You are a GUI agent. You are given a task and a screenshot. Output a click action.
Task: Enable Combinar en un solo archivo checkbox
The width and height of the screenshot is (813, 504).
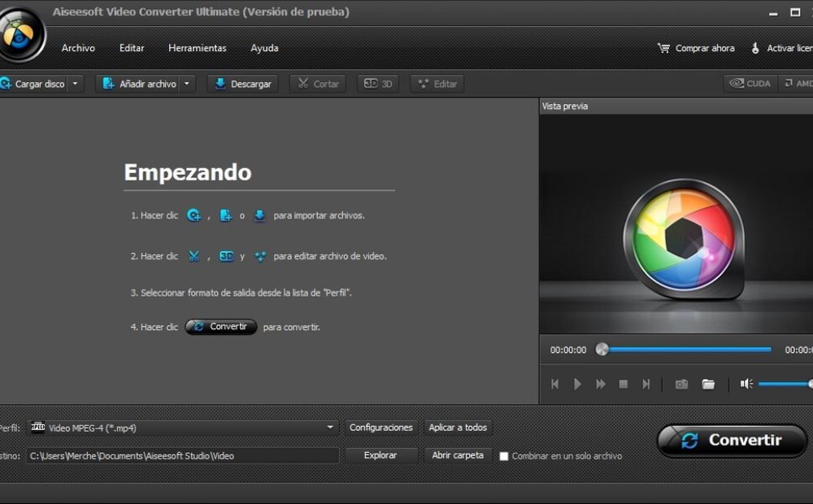click(x=503, y=456)
